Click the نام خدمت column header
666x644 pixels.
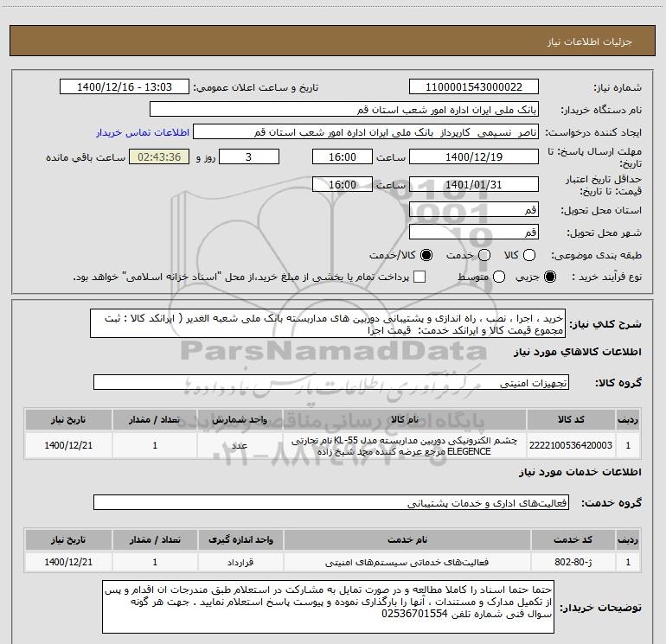[407, 539]
